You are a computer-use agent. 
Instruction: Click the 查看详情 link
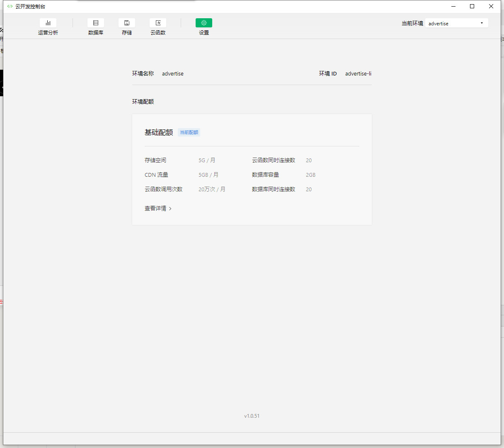coord(155,208)
